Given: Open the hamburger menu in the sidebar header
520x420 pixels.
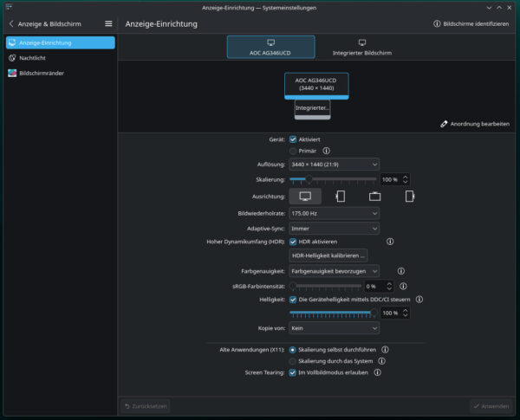Looking at the screenshot, I should point(108,24).
